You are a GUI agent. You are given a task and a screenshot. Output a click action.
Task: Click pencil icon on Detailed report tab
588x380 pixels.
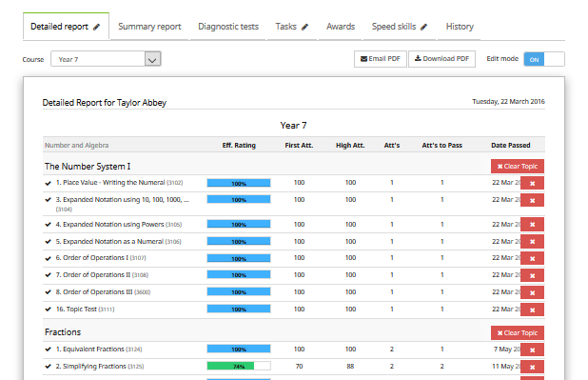(x=97, y=27)
